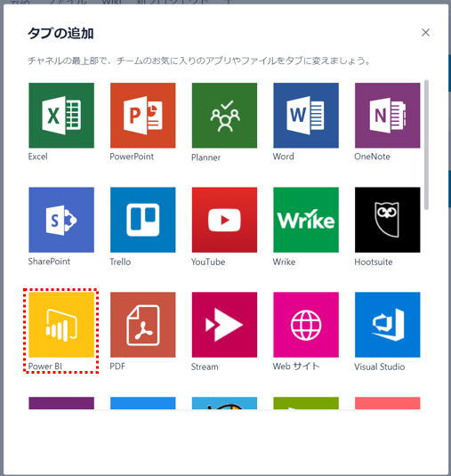The height and width of the screenshot is (476, 451).
Task: Click the Stream label text
Action: [x=205, y=367]
